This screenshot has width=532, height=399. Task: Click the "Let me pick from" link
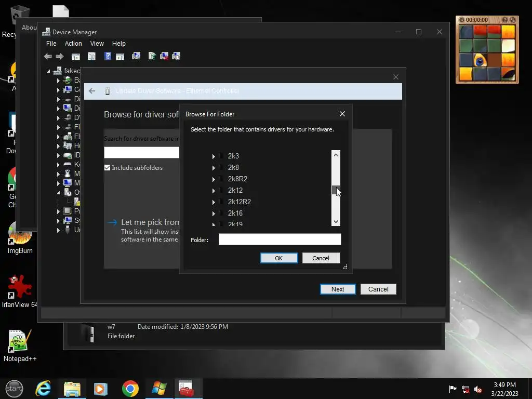(150, 222)
